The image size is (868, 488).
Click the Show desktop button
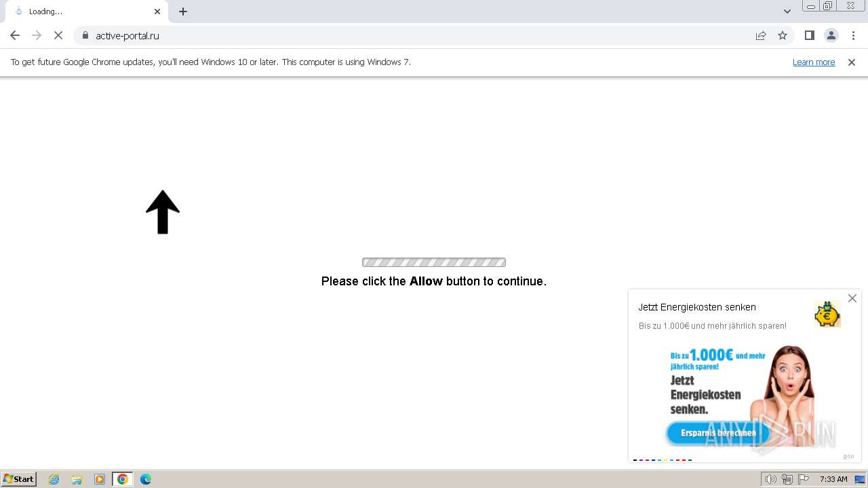pyautogui.click(x=860, y=479)
